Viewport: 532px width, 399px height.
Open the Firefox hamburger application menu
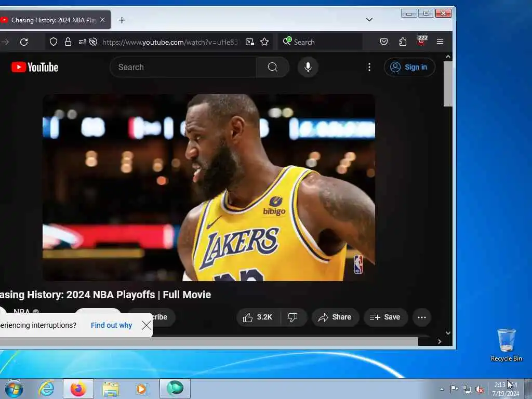point(440,42)
